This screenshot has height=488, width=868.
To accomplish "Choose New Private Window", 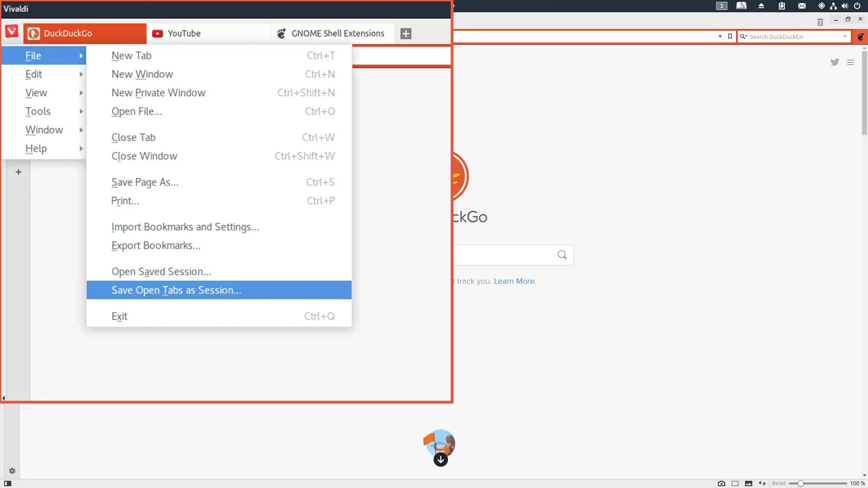I will [x=219, y=93].
